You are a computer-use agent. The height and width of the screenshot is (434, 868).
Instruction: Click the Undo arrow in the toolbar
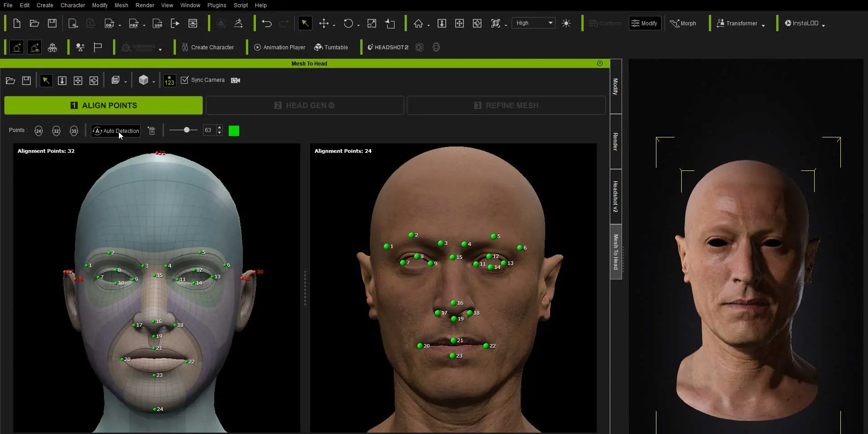pyautogui.click(x=267, y=24)
